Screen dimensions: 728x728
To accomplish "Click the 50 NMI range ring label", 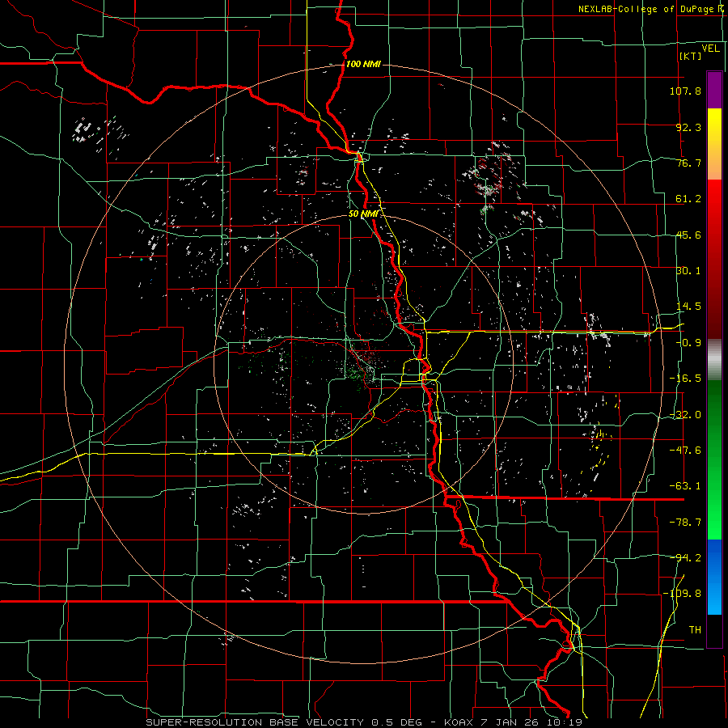I will [363, 214].
